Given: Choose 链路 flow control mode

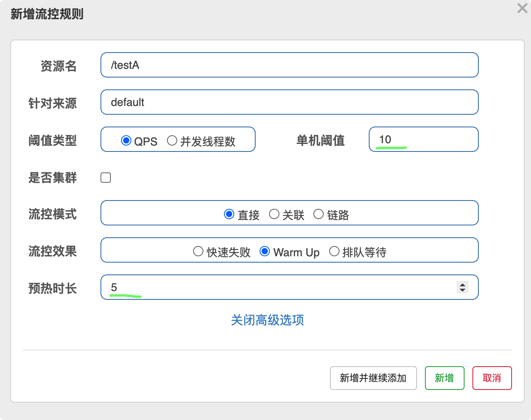Looking at the screenshot, I should point(319,214).
